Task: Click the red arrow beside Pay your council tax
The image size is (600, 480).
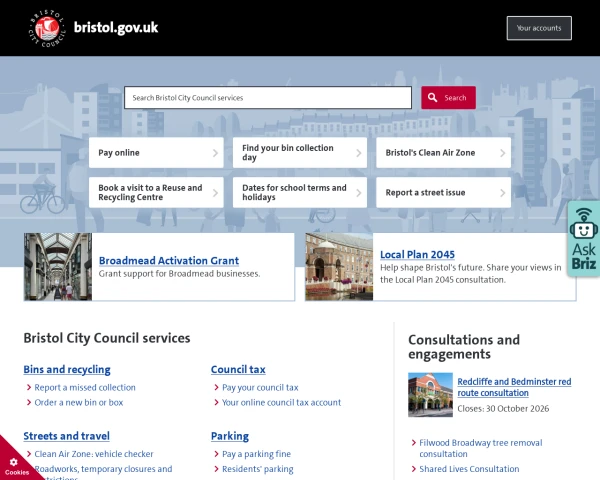Action: (x=216, y=387)
